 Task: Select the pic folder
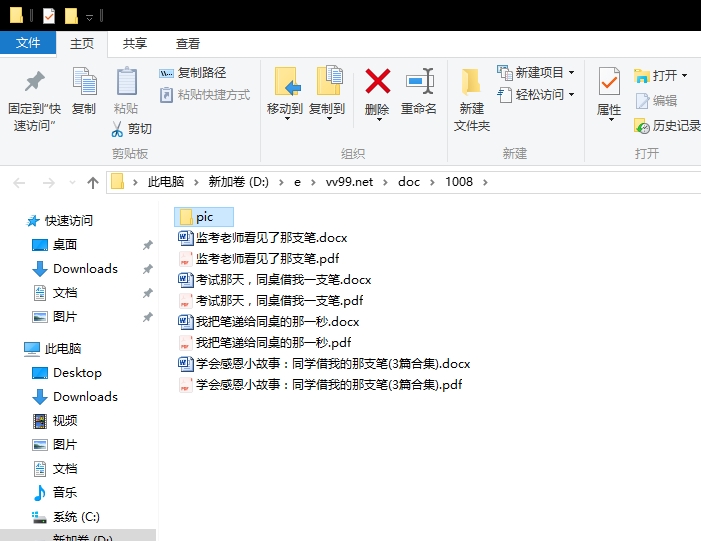coord(204,217)
